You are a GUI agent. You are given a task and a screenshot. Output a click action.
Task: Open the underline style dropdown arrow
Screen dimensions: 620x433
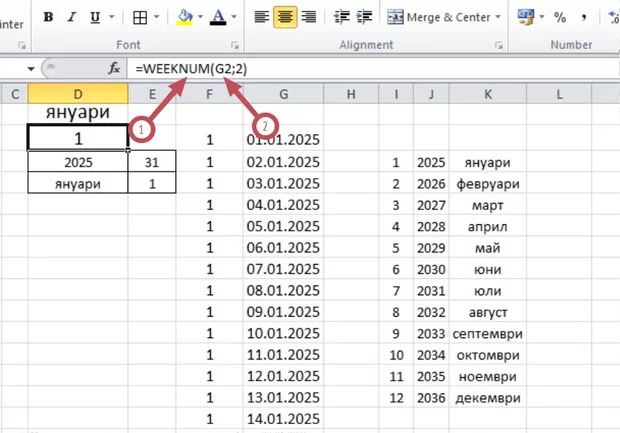pos(110,17)
